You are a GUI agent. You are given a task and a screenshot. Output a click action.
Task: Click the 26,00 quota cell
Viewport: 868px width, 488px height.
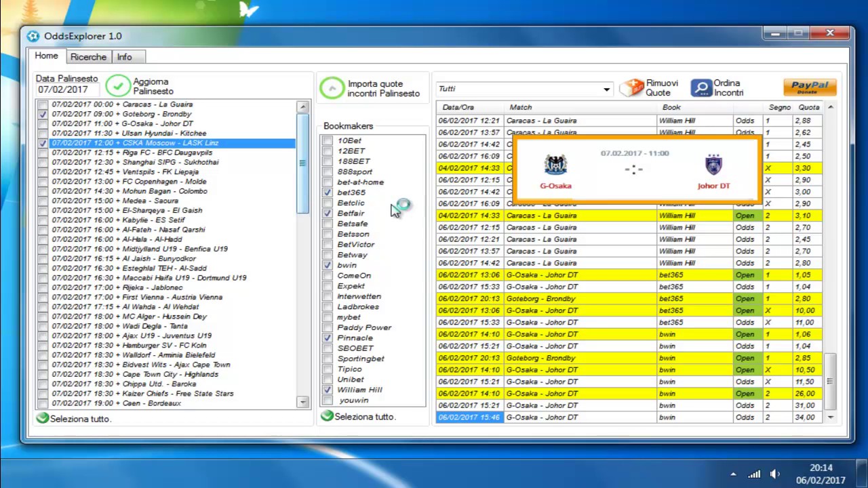807,394
